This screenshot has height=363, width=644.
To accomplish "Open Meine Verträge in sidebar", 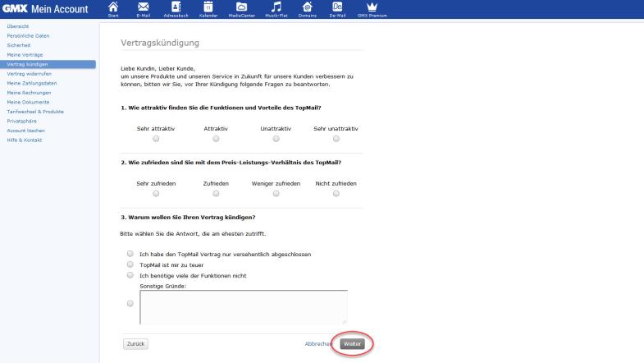I will (25, 55).
